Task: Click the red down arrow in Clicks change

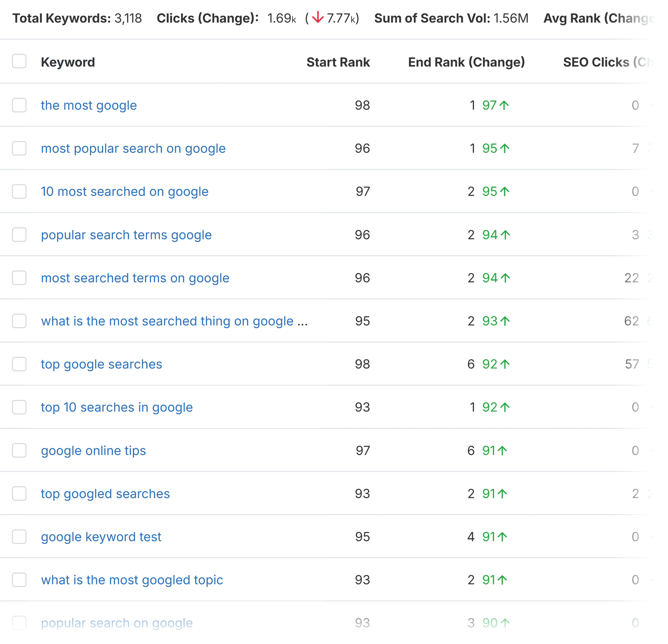Action: [318, 17]
